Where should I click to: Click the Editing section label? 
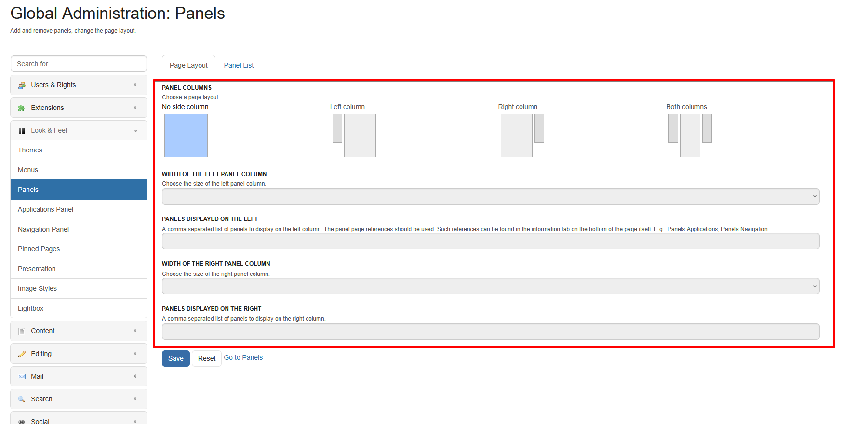coord(41,354)
